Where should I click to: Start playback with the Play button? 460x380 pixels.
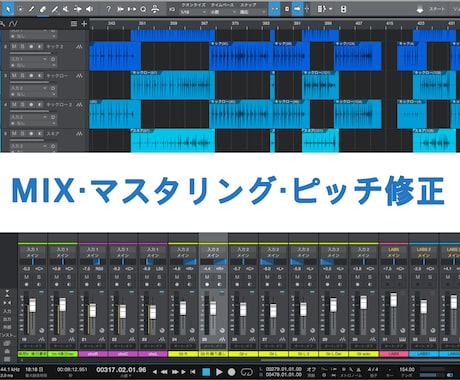[219, 372]
